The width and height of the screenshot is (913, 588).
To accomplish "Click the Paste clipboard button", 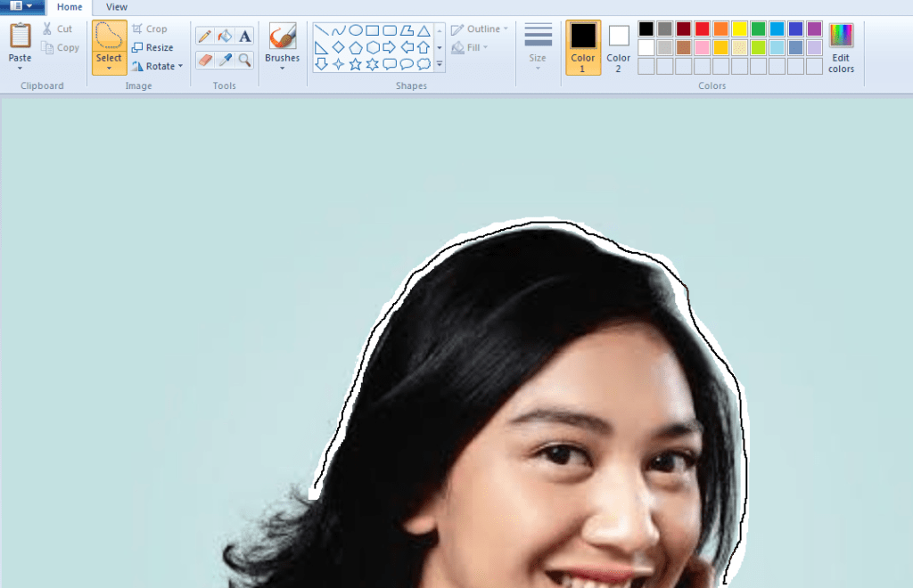I will (20, 47).
